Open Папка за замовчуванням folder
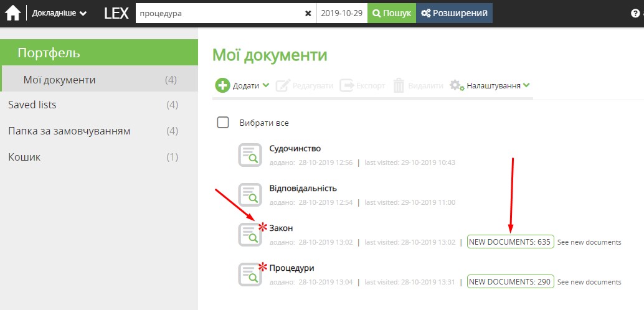This screenshot has height=310, width=644. click(x=69, y=131)
